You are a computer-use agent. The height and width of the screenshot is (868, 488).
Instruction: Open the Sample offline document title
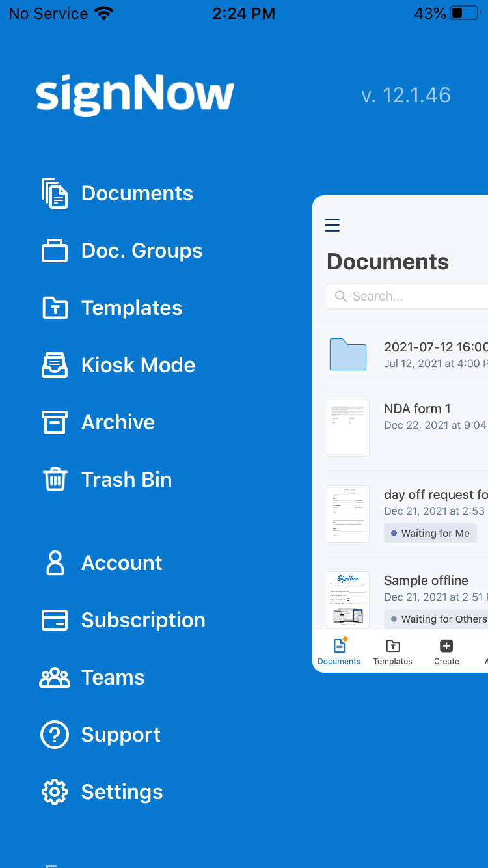coord(426,580)
